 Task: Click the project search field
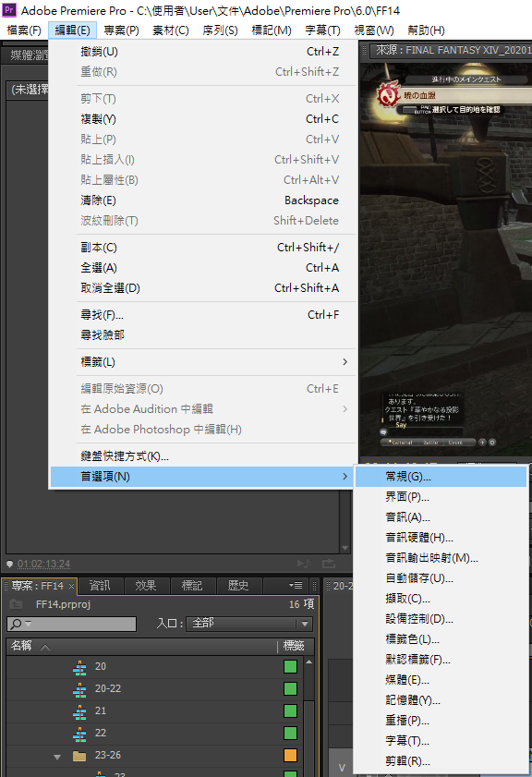(71, 624)
